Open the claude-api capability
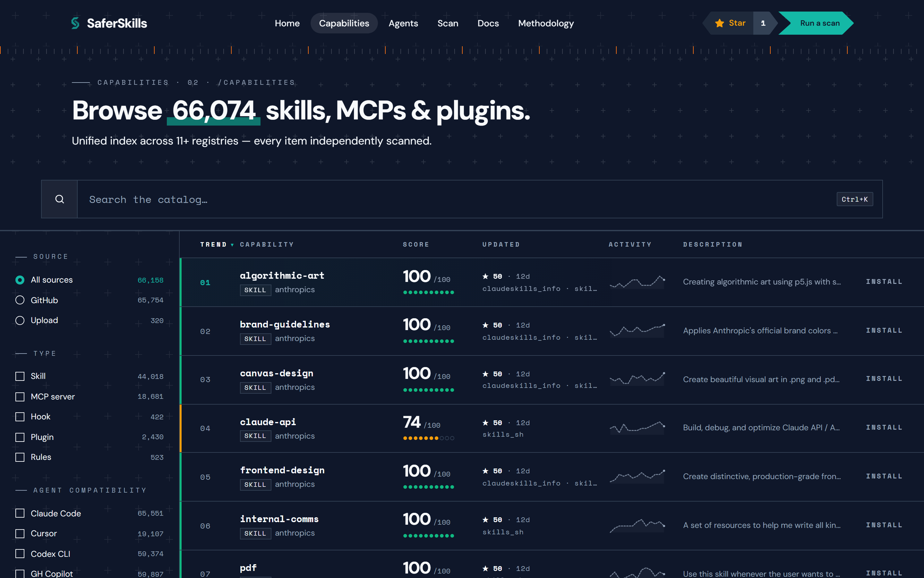Image resolution: width=924 pixels, height=578 pixels. coord(268,422)
